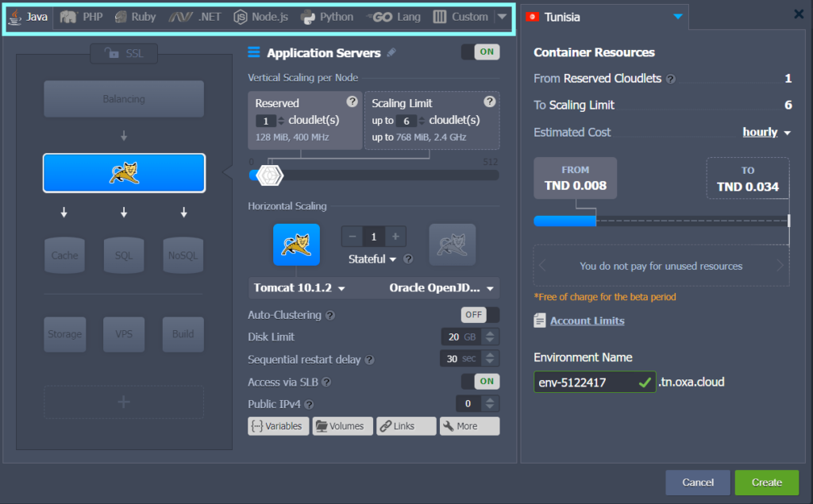Viewport: 813px width, 504px height.
Task: Toggle Application Servers ON switch
Action: click(480, 52)
